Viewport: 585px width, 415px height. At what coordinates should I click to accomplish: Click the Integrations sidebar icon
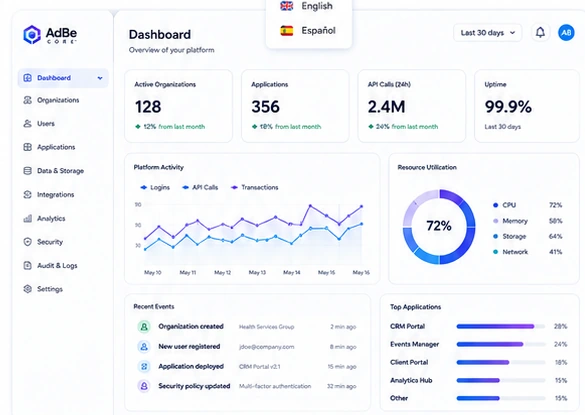click(27, 194)
